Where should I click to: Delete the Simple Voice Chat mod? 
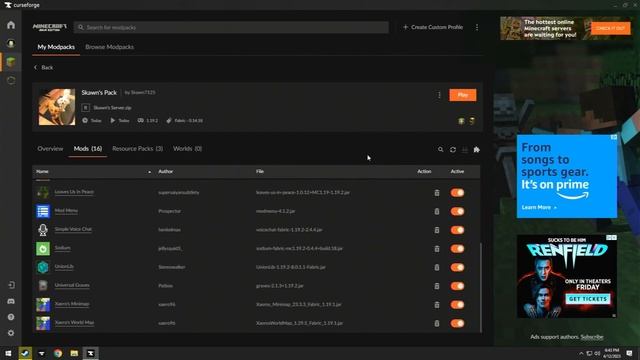437,230
